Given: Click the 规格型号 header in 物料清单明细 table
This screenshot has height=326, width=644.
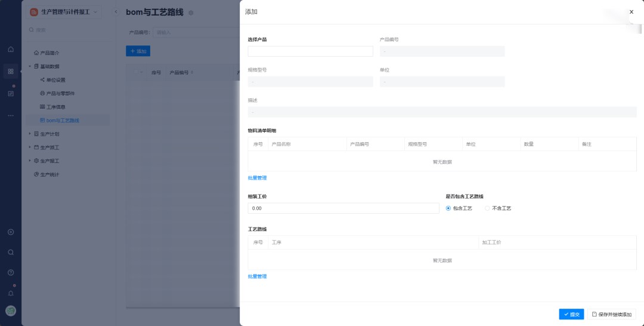Looking at the screenshot, I should [x=417, y=144].
